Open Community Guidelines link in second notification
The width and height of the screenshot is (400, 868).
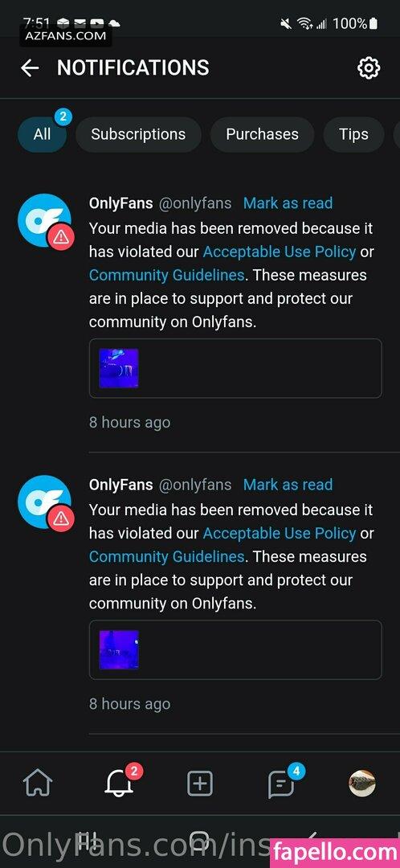[166, 556]
